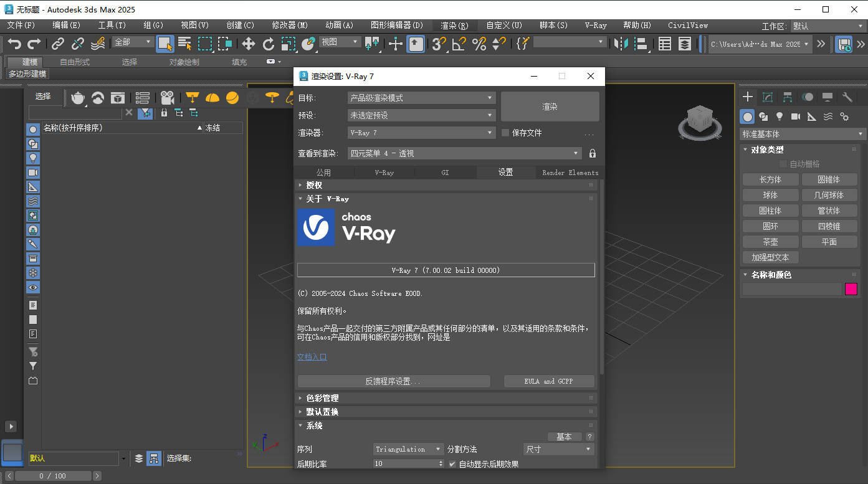Open the Utilities wrench panel
868x484 pixels.
[x=847, y=97]
